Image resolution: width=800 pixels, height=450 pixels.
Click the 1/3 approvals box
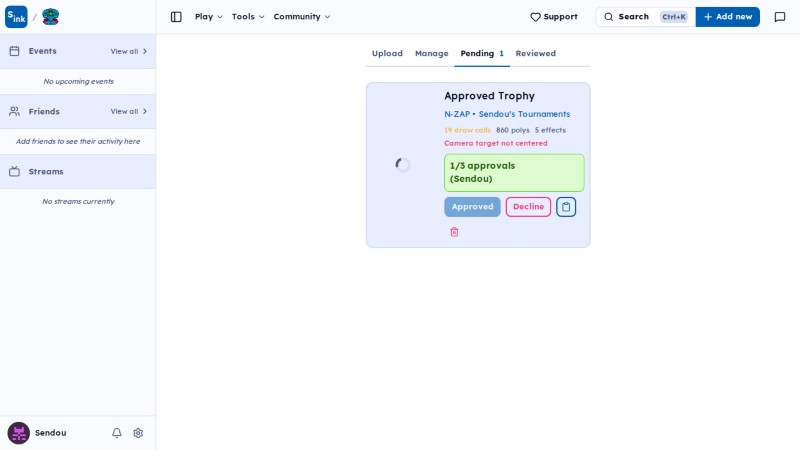pyautogui.click(x=514, y=173)
